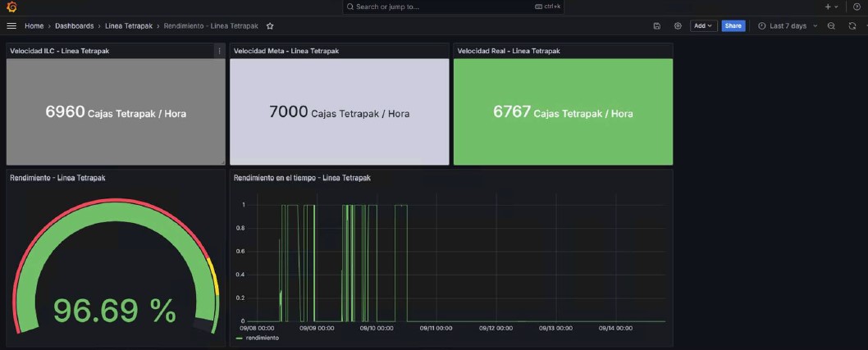The height and width of the screenshot is (350, 868).
Task: Open Velocidad ILC panel three-dot menu
Action: [x=219, y=51]
